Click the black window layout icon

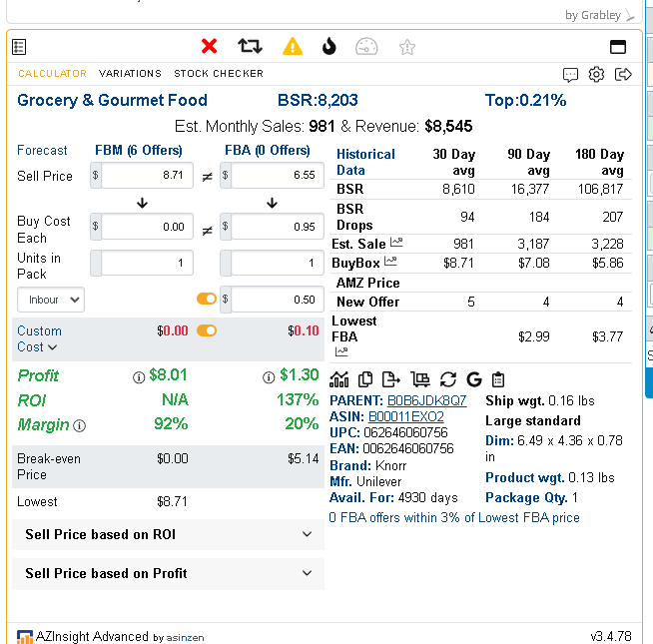click(x=618, y=47)
